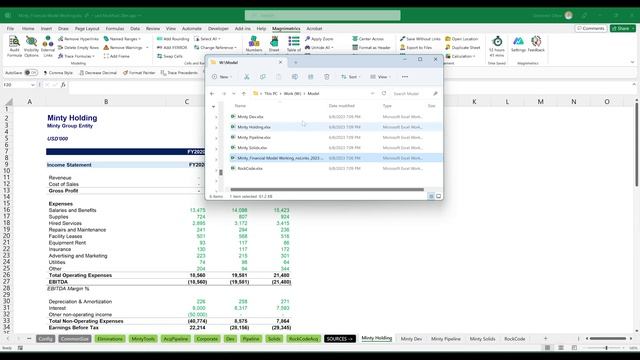Click the File Explorer horizontal scrollbar

[x=327, y=189]
